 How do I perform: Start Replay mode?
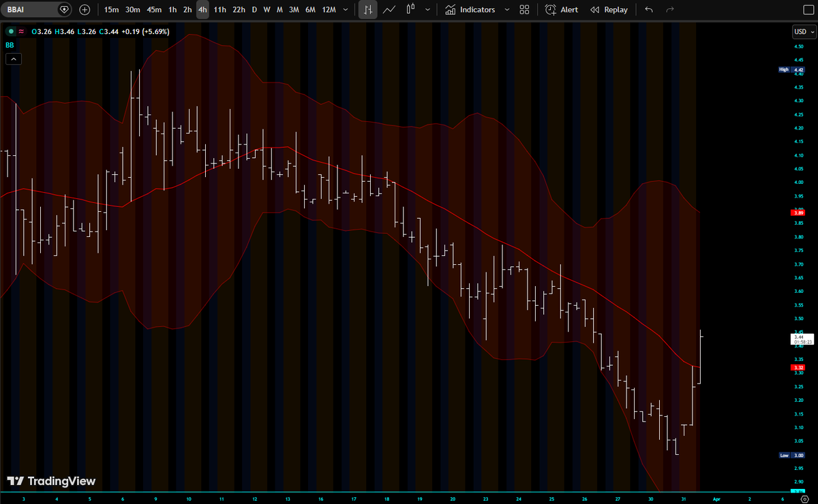tap(609, 10)
